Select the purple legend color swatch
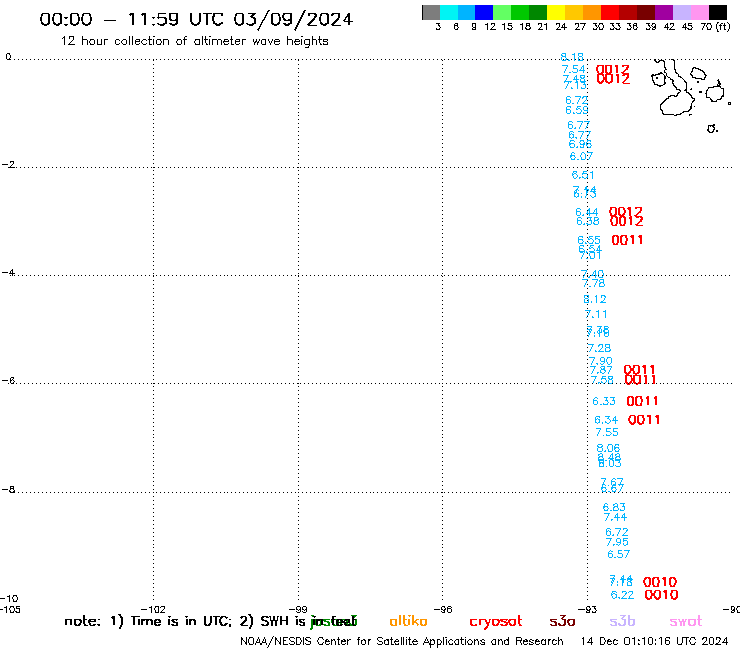 click(664, 12)
